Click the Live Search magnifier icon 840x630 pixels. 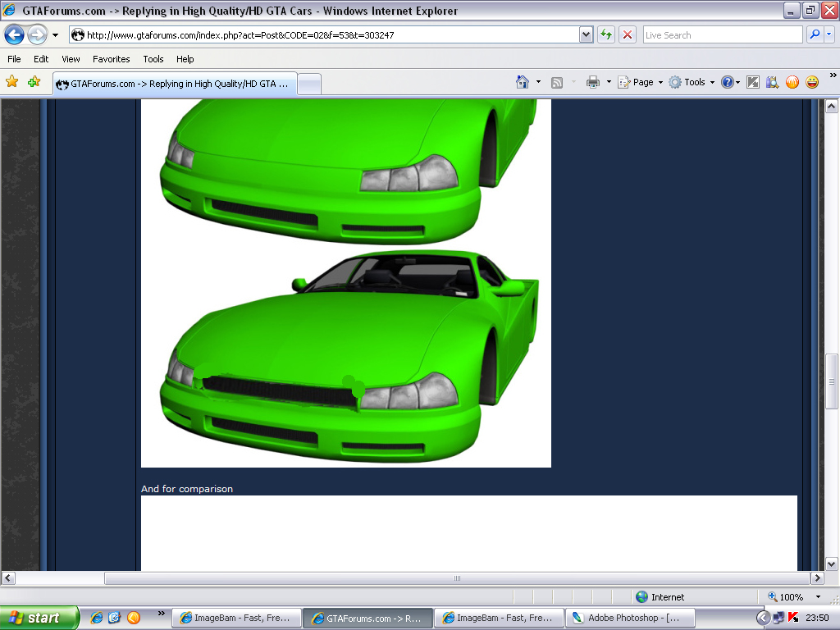815,34
